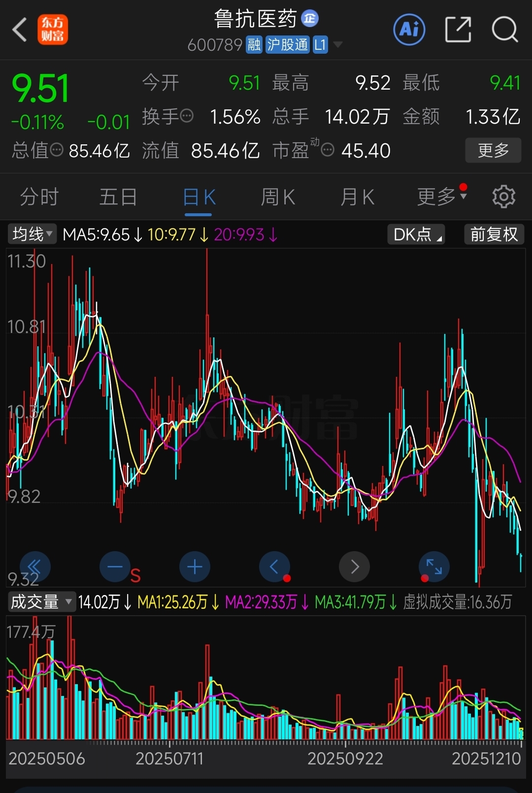Tap the 更多 quote details button

493,150
